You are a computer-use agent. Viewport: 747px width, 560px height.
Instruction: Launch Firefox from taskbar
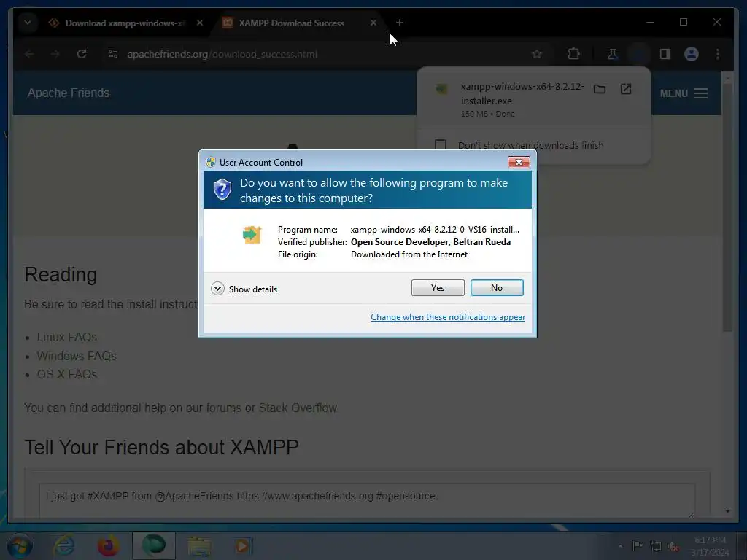(109, 546)
